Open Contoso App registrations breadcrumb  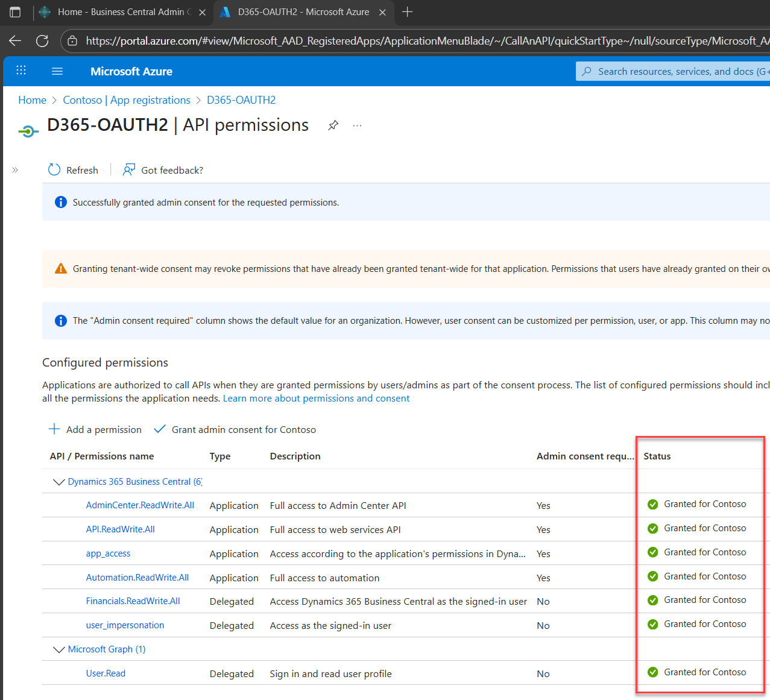(x=127, y=100)
